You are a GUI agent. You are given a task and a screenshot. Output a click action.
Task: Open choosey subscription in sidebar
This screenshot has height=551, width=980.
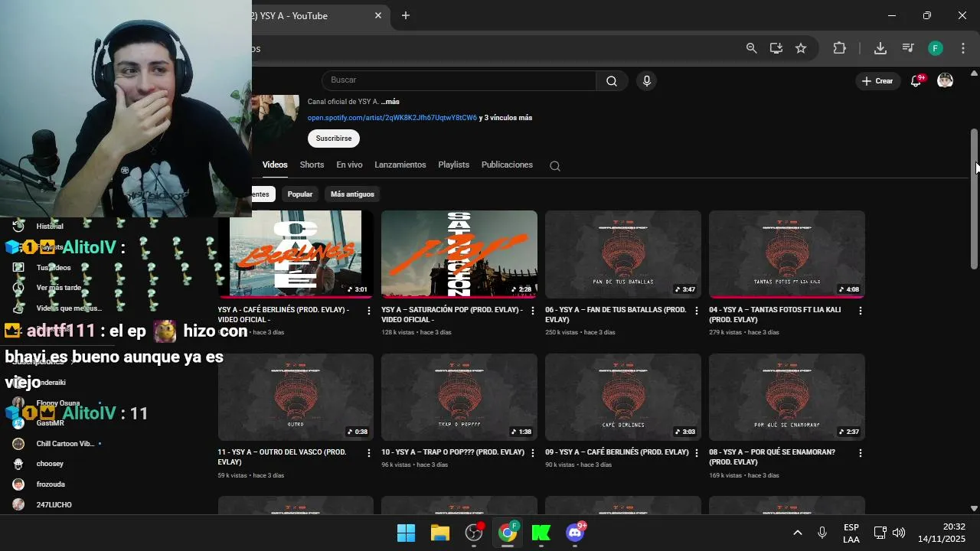[50, 464]
